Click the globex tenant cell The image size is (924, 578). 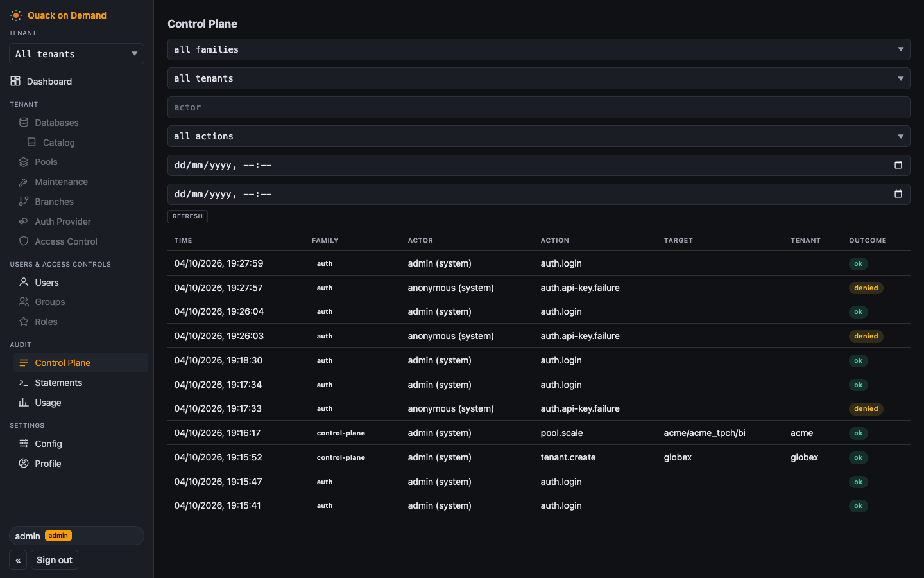pos(804,457)
